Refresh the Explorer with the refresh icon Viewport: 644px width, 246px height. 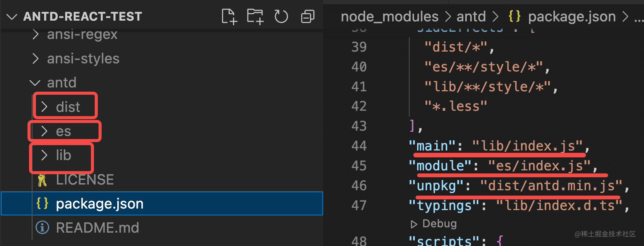pyautogui.click(x=281, y=16)
